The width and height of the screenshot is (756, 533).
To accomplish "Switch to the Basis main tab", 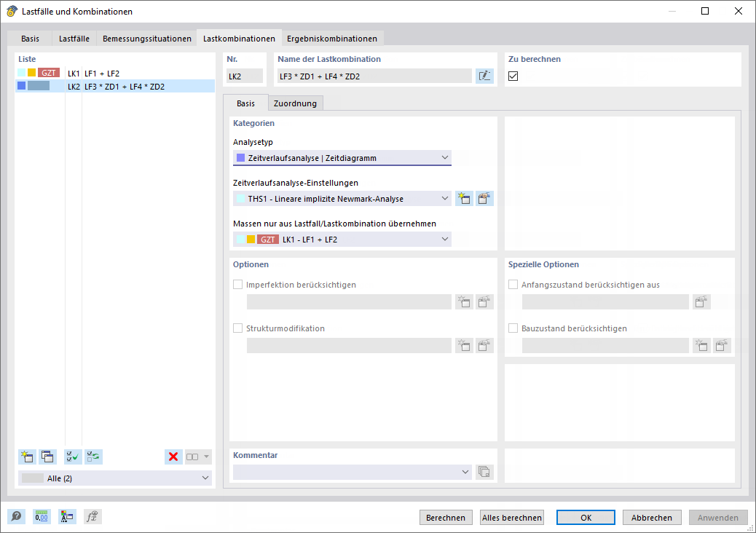I will (x=30, y=39).
